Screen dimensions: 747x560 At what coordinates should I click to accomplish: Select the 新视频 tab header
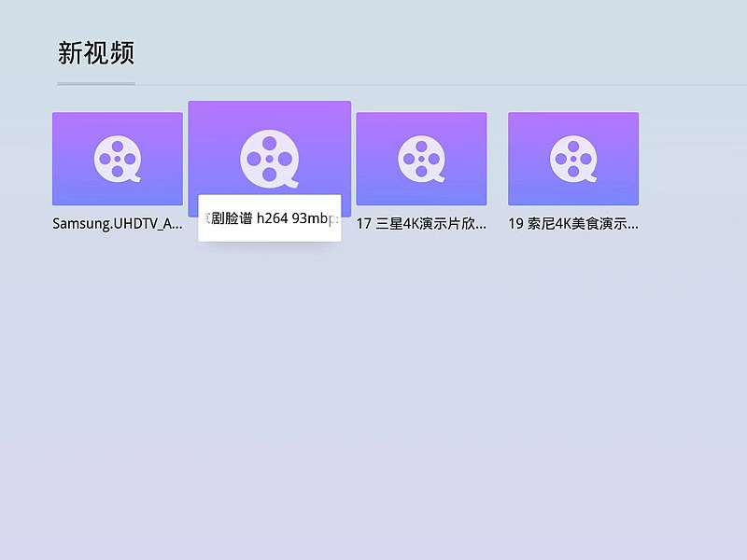click(x=96, y=53)
